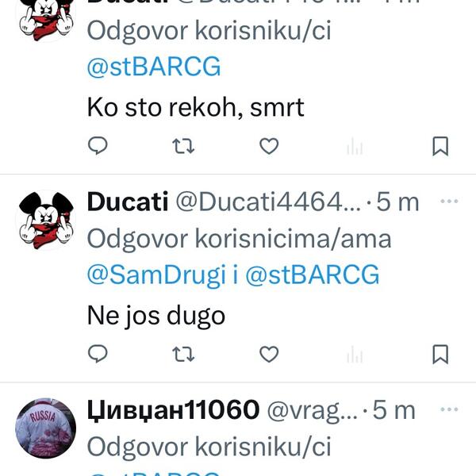Open more options for Цивцан11060's tweet
The image size is (476, 476).
(449, 409)
